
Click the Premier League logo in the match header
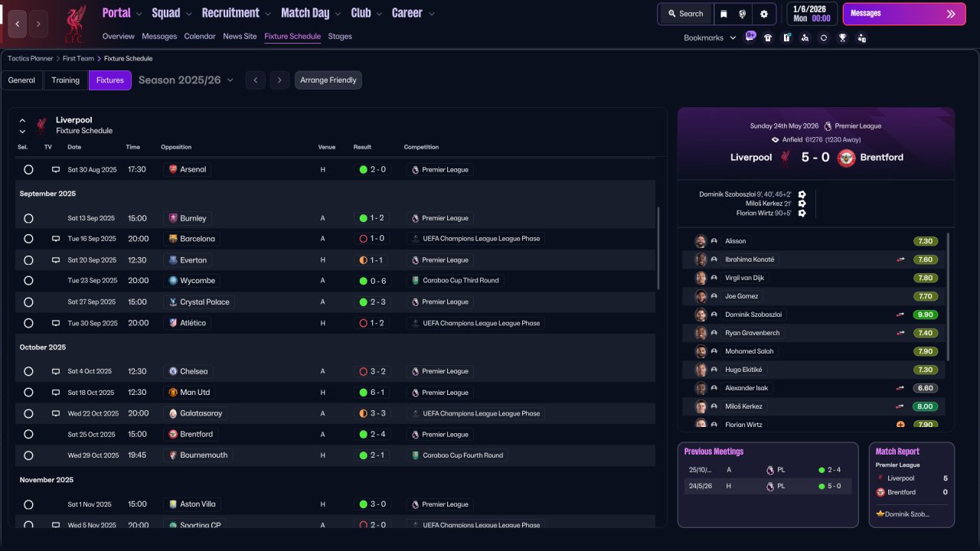pyautogui.click(x=828, y=126)
